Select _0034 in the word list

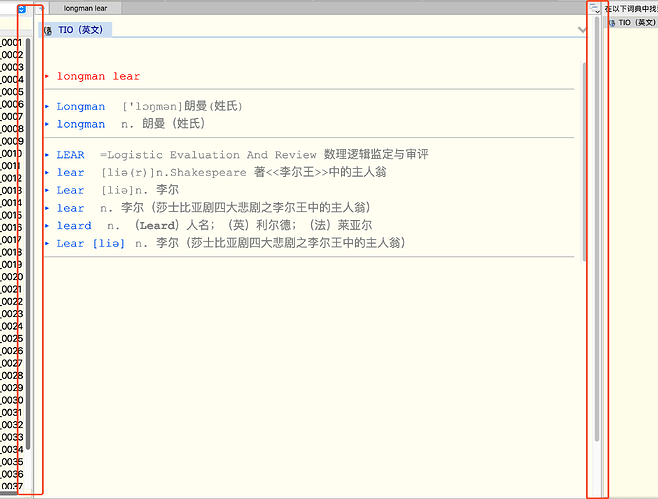(x=11, y=449)
